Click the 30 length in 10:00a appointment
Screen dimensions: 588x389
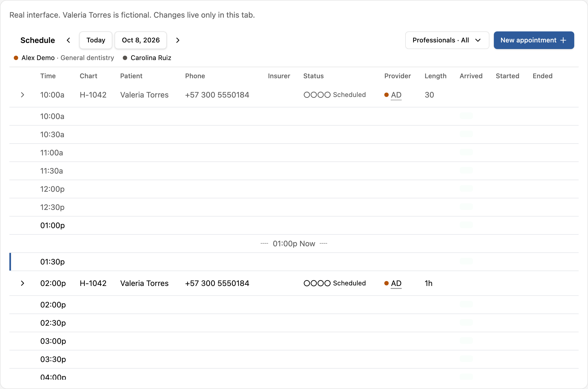tap(429, 95)
